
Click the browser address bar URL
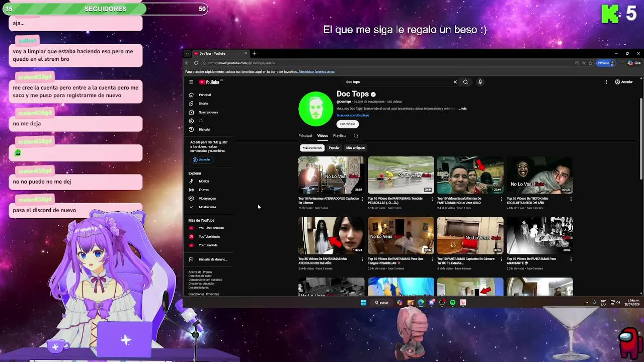click(242, 63)
